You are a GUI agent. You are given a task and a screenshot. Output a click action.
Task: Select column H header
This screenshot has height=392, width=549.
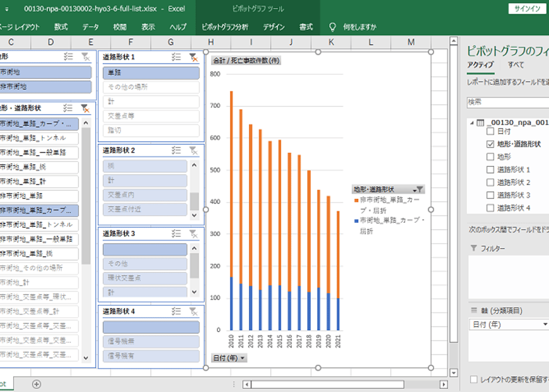pyautogui.click(x=211, y=42)
